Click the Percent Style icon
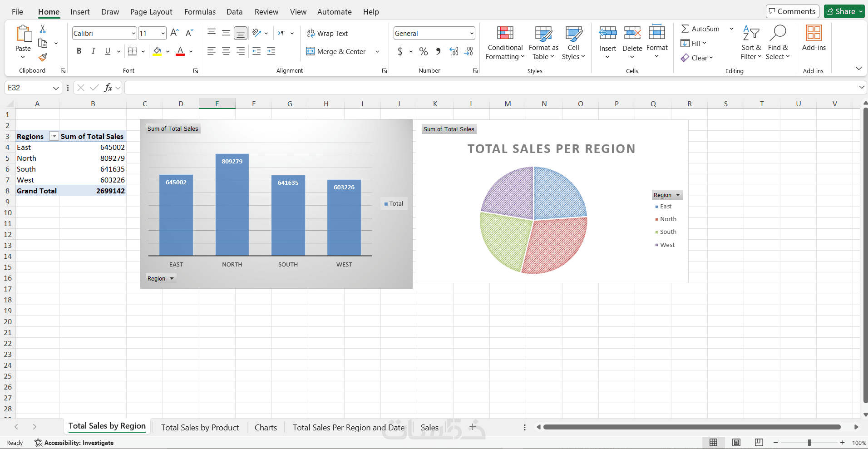Viewport: 868px width, 449px height. tap(424, 51)
